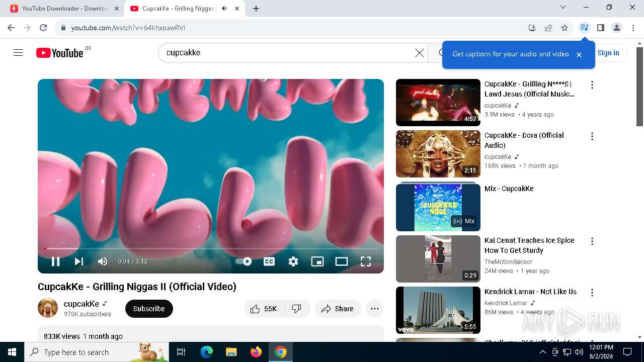Open options for Kai Cenat video
644x362 pixels.
point(592,241)
